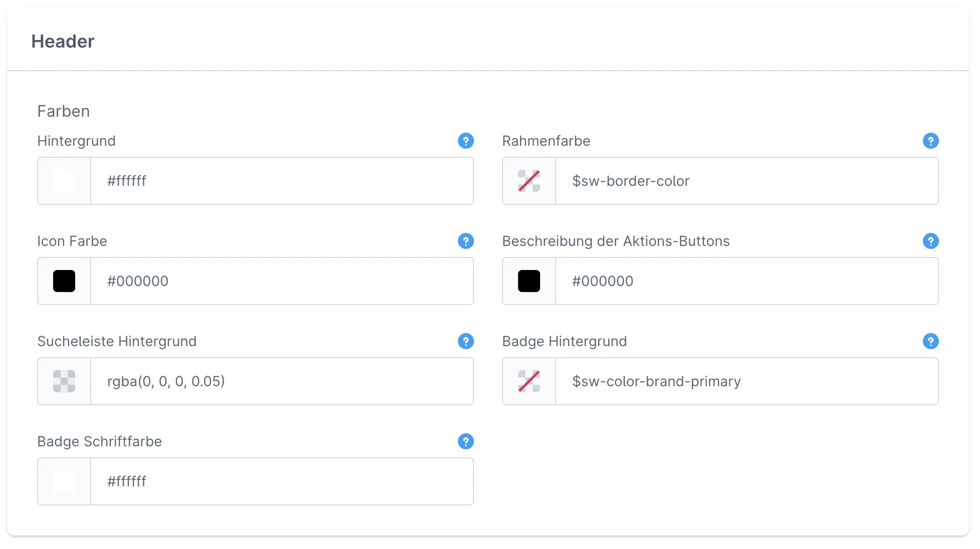Click help icon next to Rahmenfarbe
Image resolution: width=980 pixels, height=549 pixels.
pyautogui.click(x=930, y=141)
